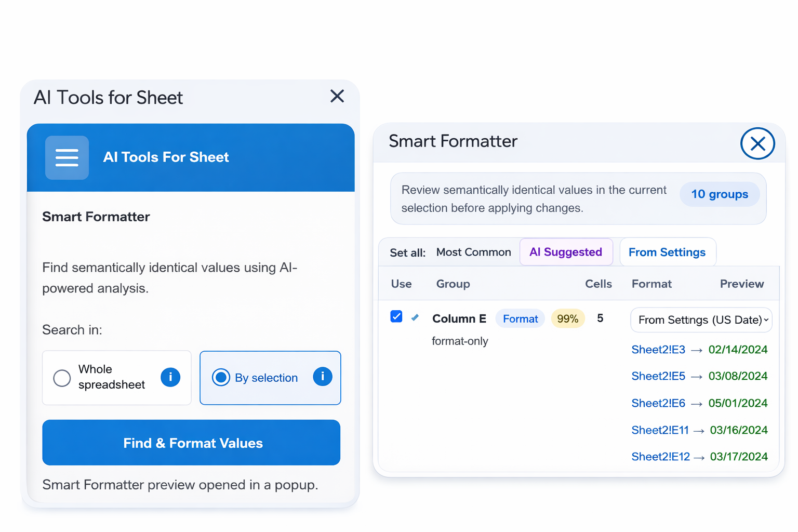Click the Group column header
The height and width of the screenshot is (532, 798).
[x=453, y=284]
